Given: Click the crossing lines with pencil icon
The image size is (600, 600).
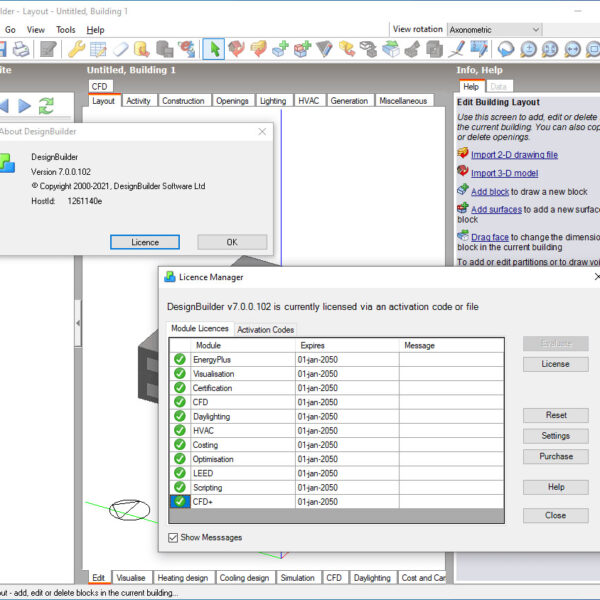Looking at the screenshot, I should click(x=457, y=49).
